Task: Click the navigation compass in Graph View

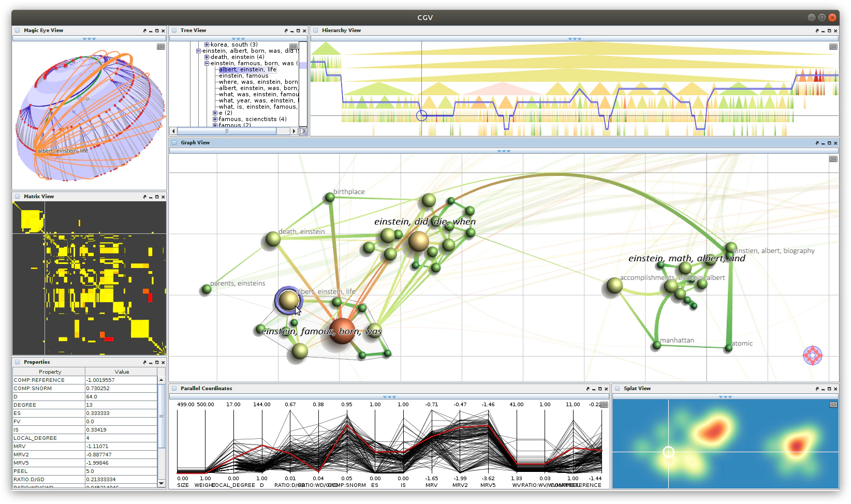Action: [813, 355]
